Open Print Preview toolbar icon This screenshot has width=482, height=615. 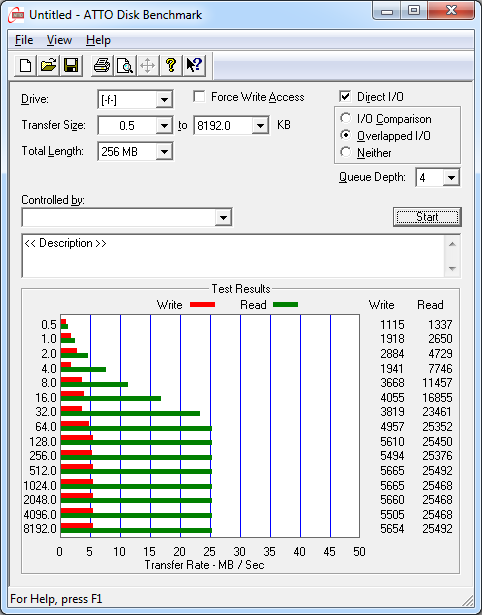125,65
